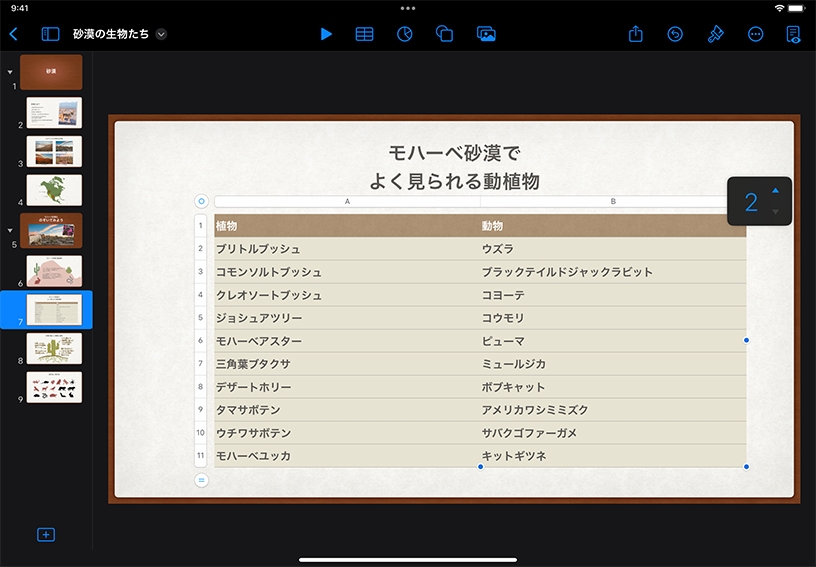Insert a table from toolbar

click(x=365, y=34)
